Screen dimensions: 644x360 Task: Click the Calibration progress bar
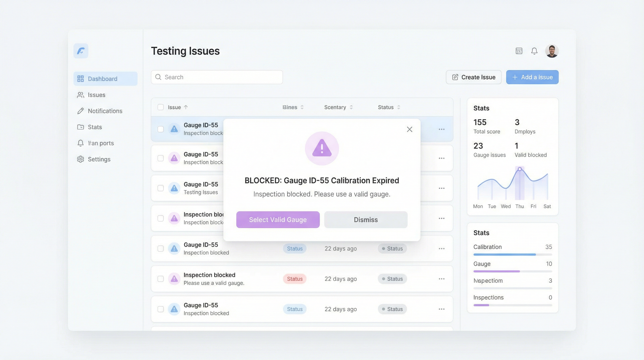512,255
